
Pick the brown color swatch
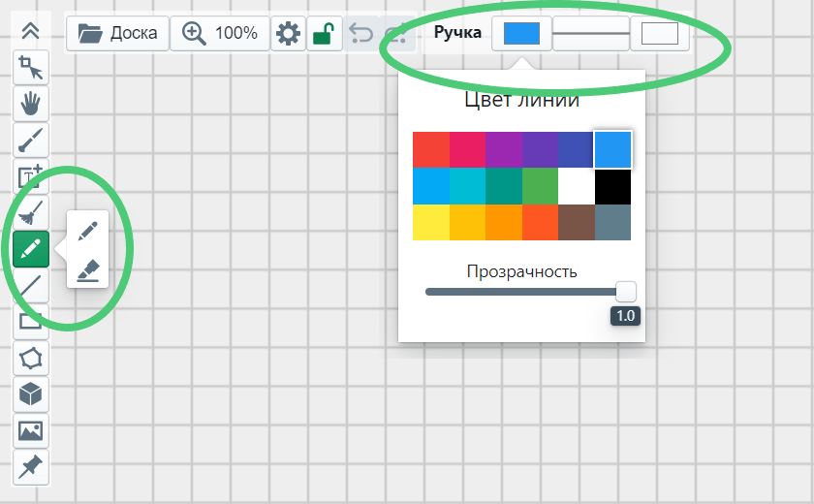pos(577,222)
